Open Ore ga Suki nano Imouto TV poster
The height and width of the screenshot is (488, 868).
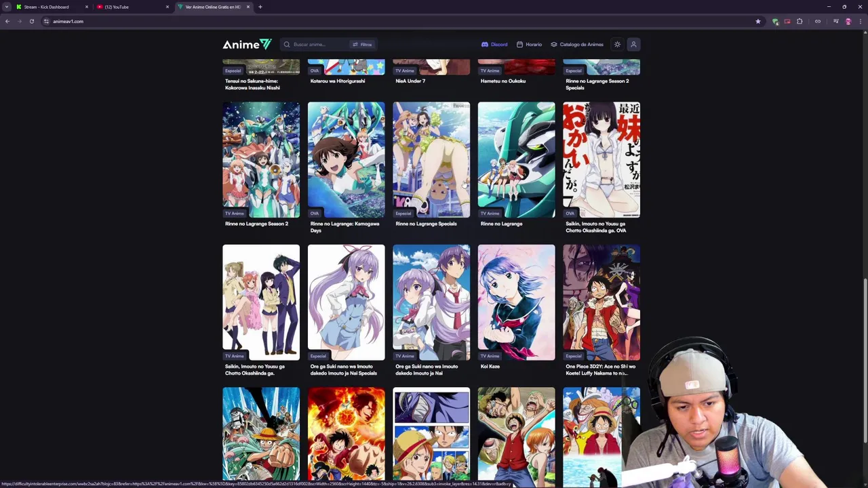tap(431, 302)
